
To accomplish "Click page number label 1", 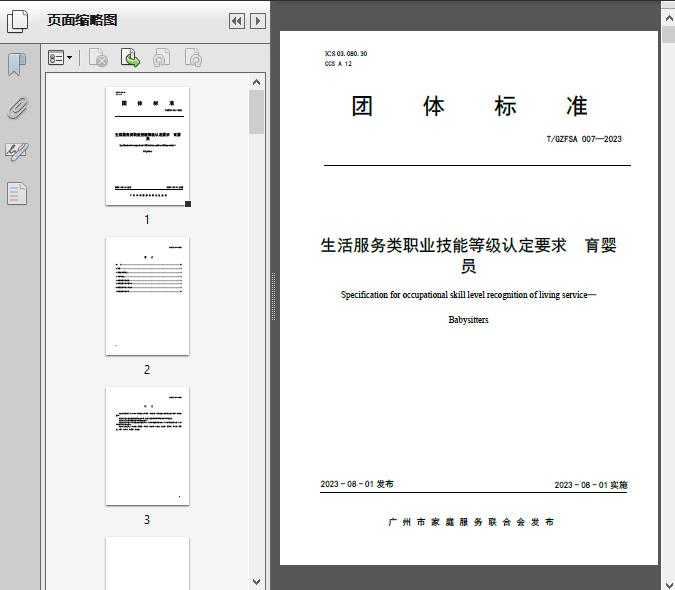I will [x=147, y=219].
